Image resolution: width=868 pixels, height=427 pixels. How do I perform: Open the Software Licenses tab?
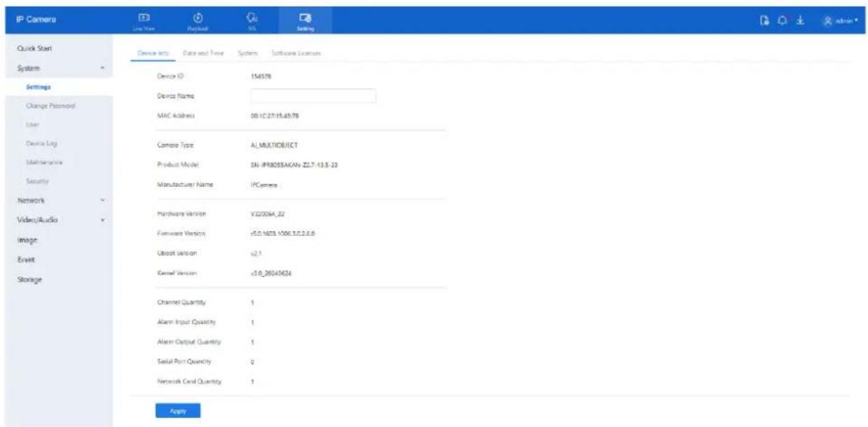point(296,53)
